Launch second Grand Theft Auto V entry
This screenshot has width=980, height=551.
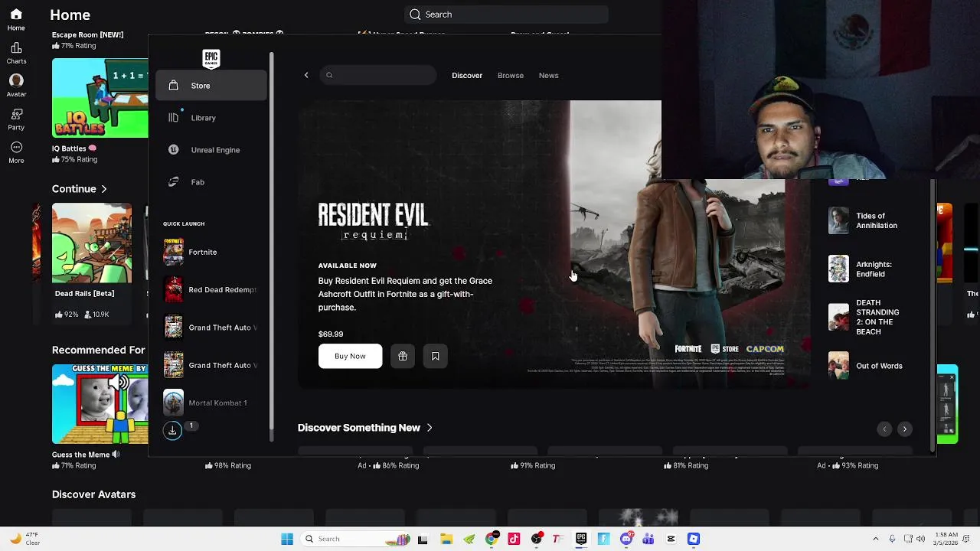click(x=211, y=365)
